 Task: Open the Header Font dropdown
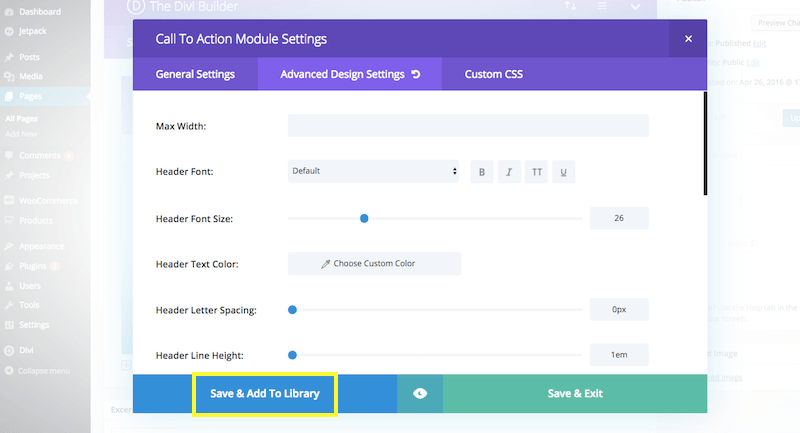373,171
